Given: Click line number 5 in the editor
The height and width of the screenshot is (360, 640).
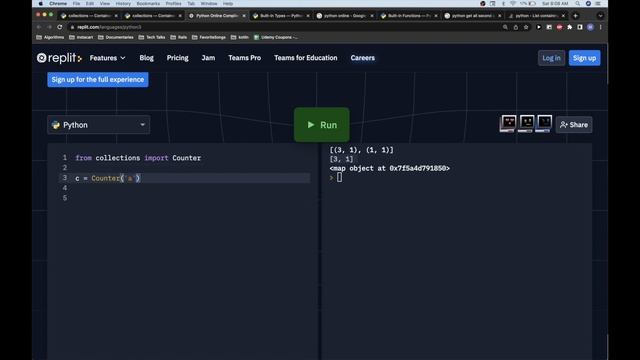Looking at the screenshot, I should (x=64, y=198).
